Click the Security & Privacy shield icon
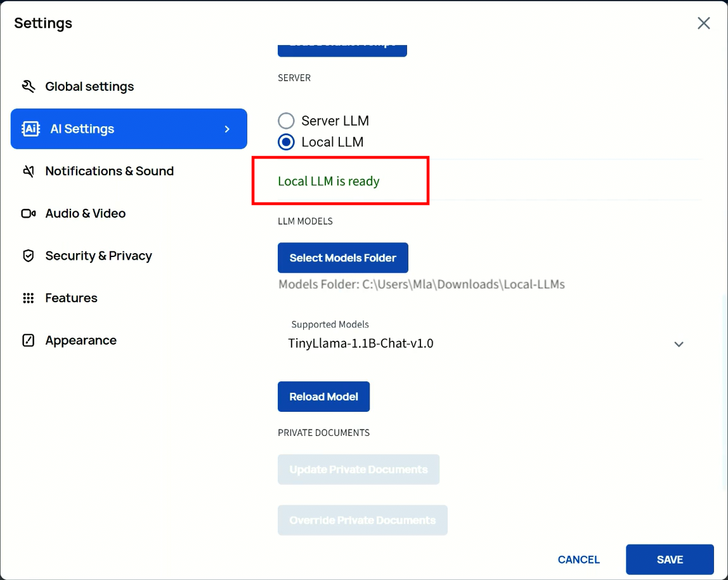 coord(28,256)
